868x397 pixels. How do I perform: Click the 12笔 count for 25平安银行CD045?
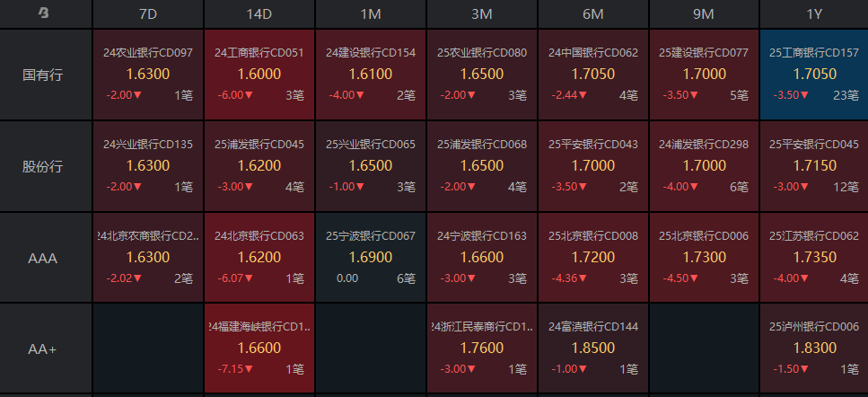846,187
